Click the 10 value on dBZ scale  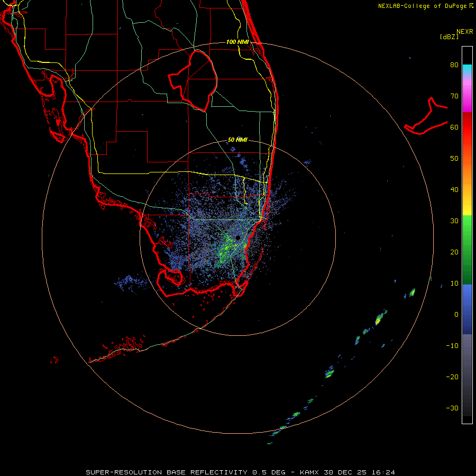[454, 283]
